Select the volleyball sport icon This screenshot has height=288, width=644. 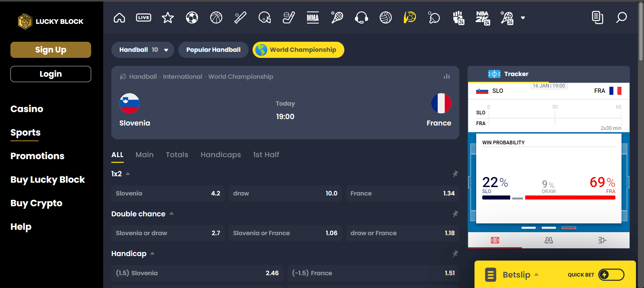(386, 17)
